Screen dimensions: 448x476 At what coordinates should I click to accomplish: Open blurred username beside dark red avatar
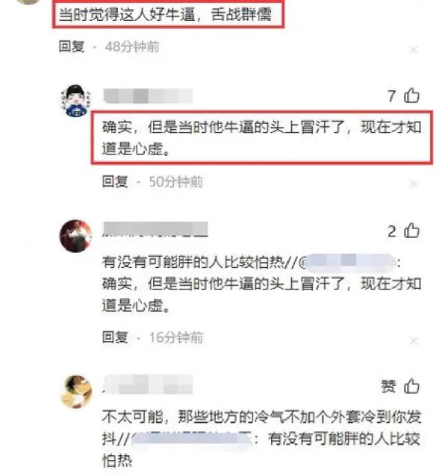pos(155,230)
